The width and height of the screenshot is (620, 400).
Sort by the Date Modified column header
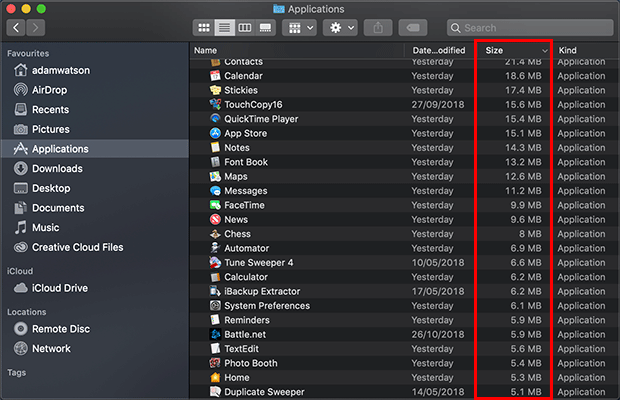439,51
